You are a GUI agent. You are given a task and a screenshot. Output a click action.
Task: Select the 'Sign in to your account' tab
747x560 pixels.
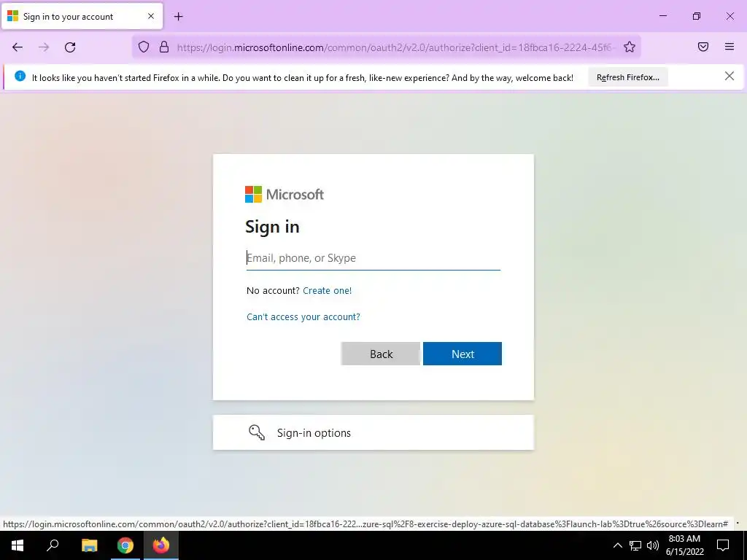[82, 16]
